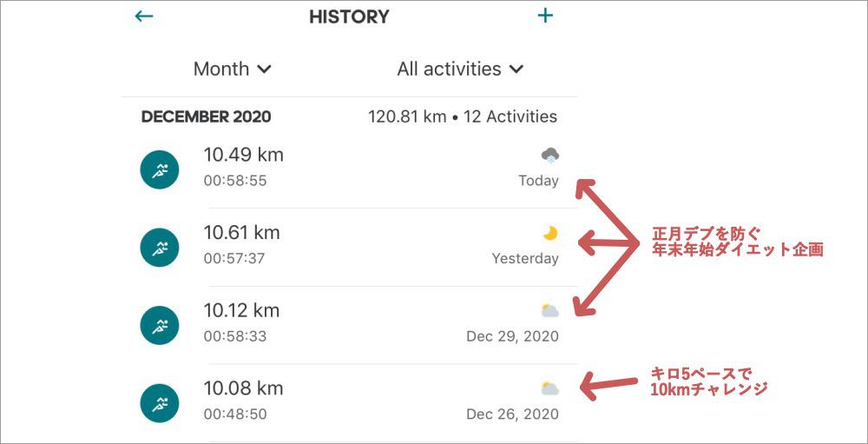Click the chevron next to Month

265,70
